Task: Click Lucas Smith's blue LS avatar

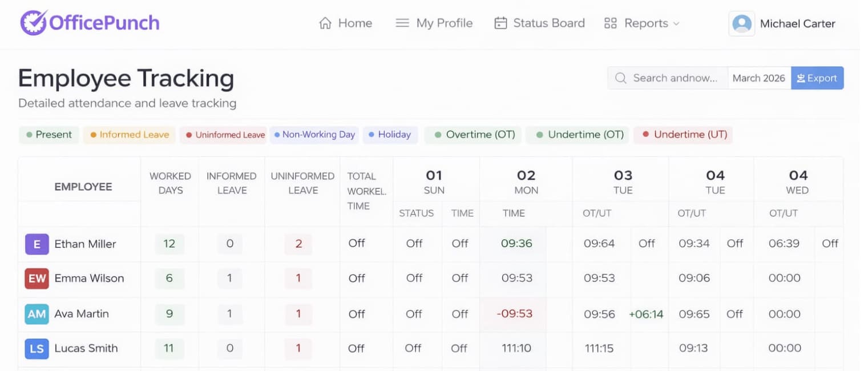Action: [37, 349]
